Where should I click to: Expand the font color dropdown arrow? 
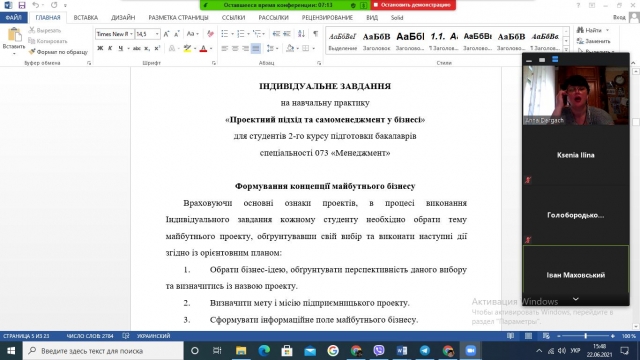pyautogui.click(x=211, y=49)
